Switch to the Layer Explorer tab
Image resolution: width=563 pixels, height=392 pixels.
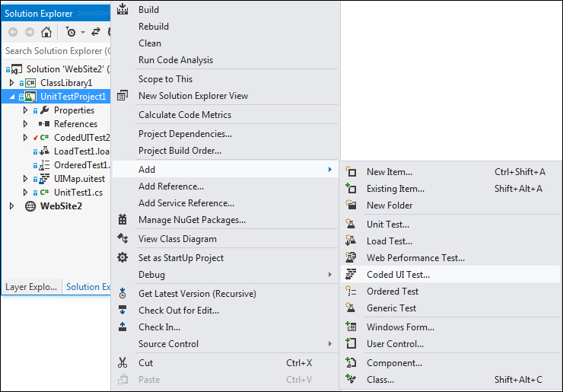tap(31, 287)
